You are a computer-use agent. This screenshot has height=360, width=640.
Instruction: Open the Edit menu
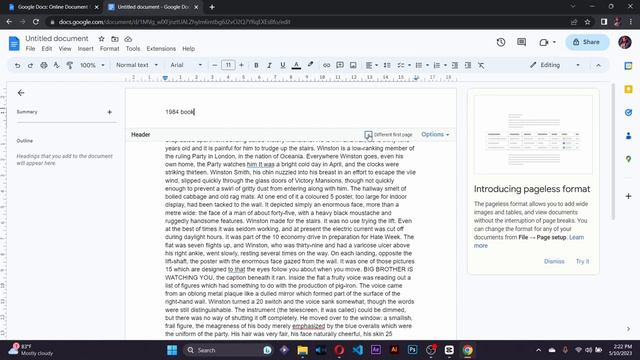click(x=47, y=49)
